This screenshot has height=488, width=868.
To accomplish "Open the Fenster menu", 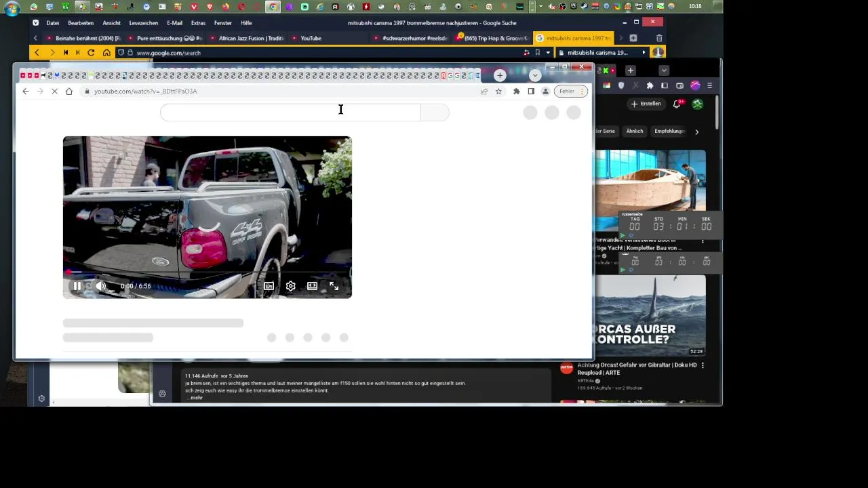I will tap(223, 23).
